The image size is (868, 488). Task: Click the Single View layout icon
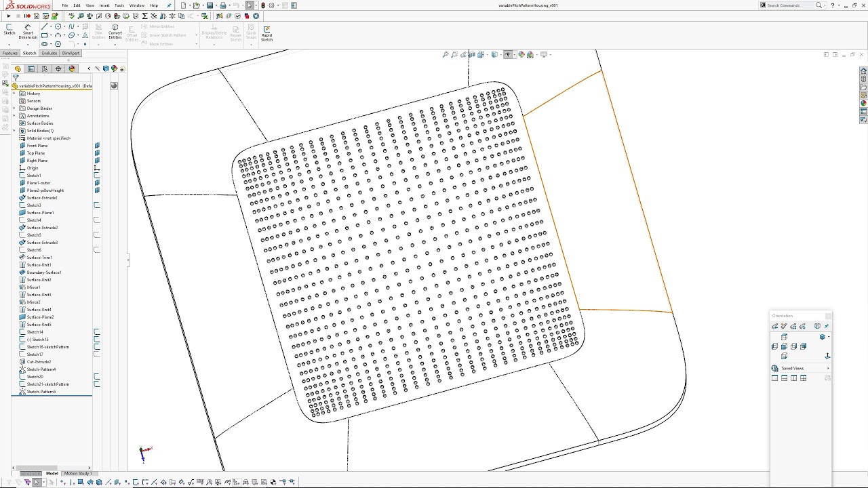click(774, 378)
